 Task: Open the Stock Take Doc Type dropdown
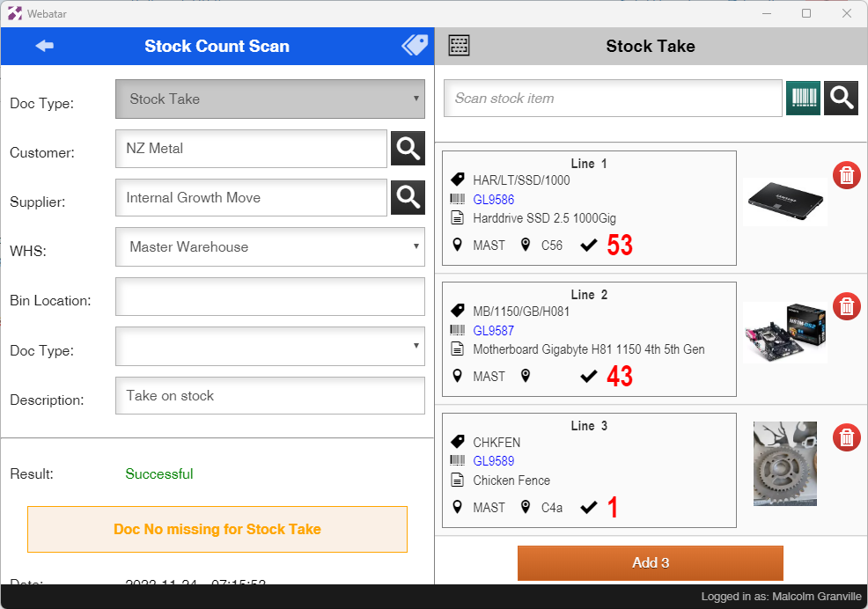coord(269,99)
